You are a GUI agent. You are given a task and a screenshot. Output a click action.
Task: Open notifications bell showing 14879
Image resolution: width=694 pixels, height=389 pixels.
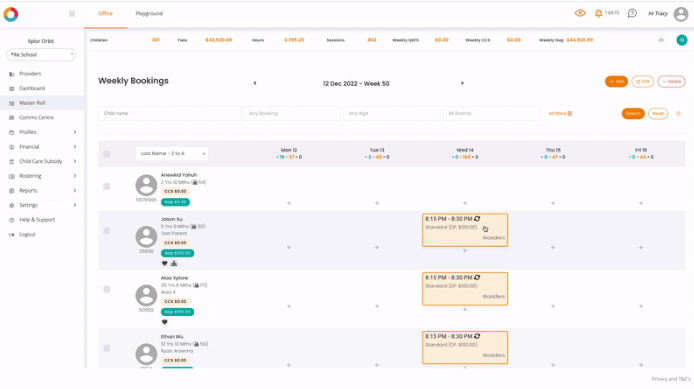[x=598, y=13]
